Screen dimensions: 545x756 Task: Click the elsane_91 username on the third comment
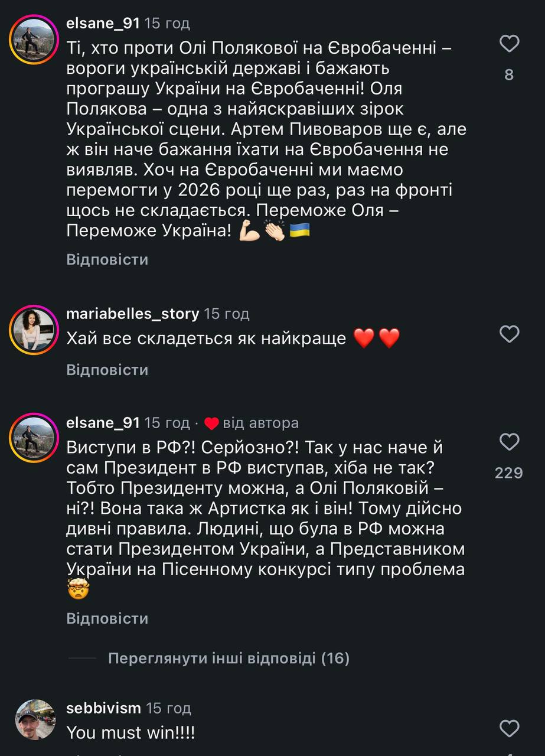(103, 423)
